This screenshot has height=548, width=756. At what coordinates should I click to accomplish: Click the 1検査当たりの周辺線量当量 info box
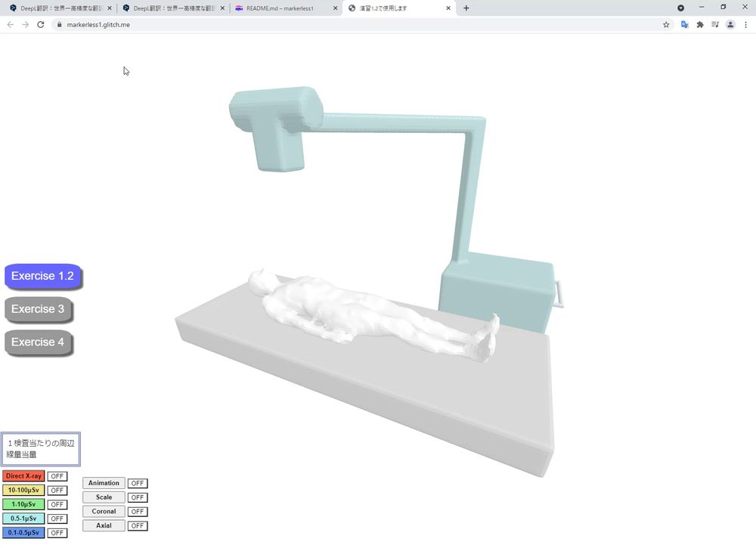(41, 449)
